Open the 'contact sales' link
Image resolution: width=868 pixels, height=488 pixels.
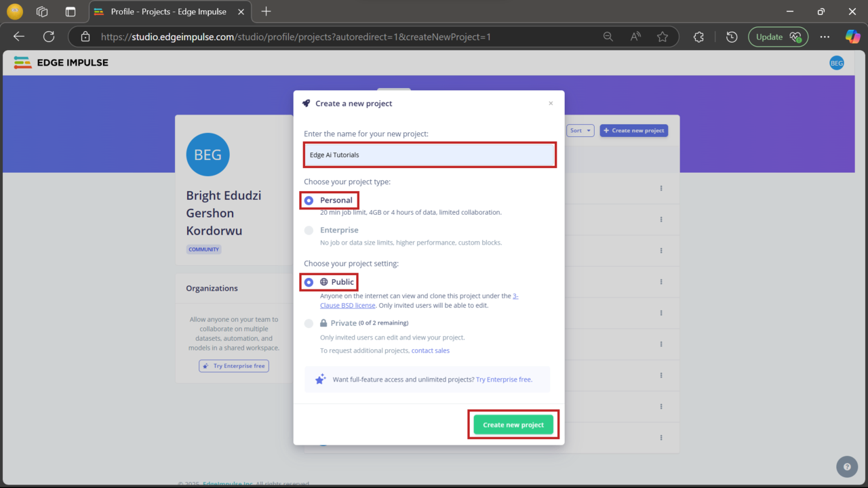(x=430, y=350)
